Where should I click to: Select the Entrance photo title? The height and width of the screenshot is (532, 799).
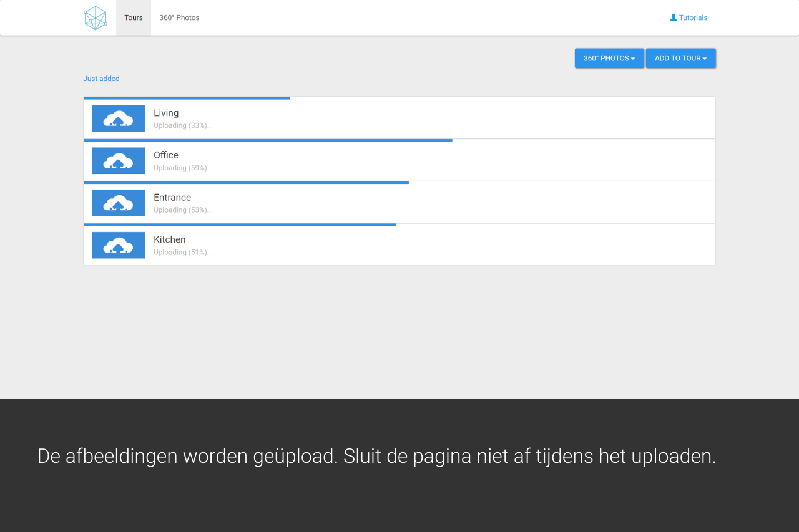(x=172, y=197)
